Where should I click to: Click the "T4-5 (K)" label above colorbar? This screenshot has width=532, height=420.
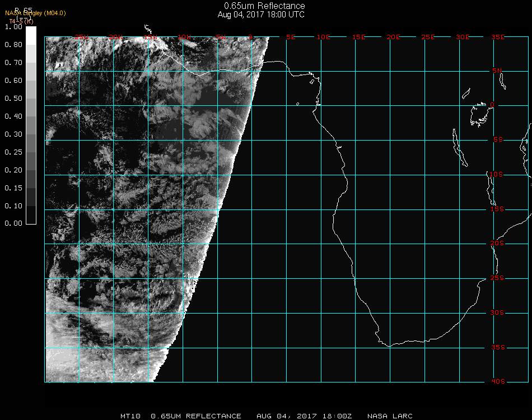[x=21, y=21]
